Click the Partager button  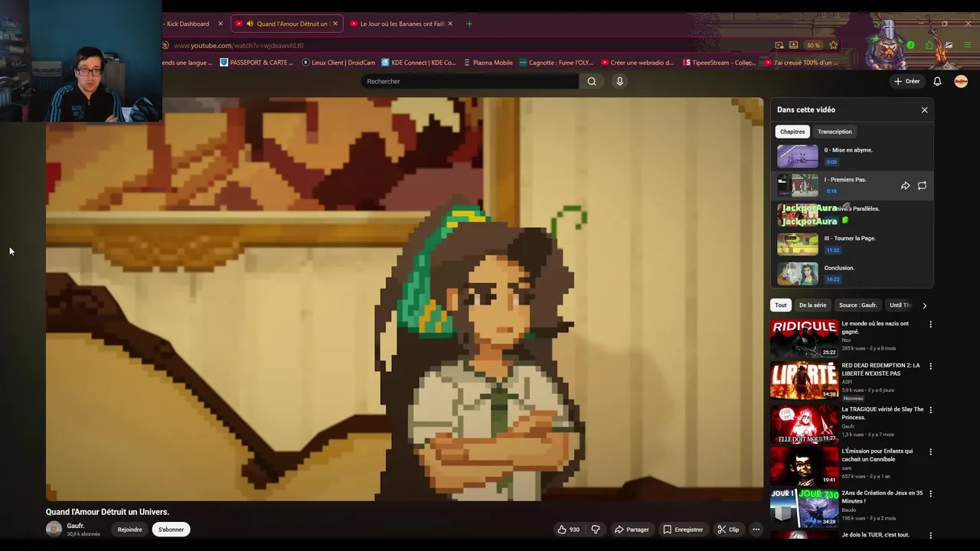631,530
